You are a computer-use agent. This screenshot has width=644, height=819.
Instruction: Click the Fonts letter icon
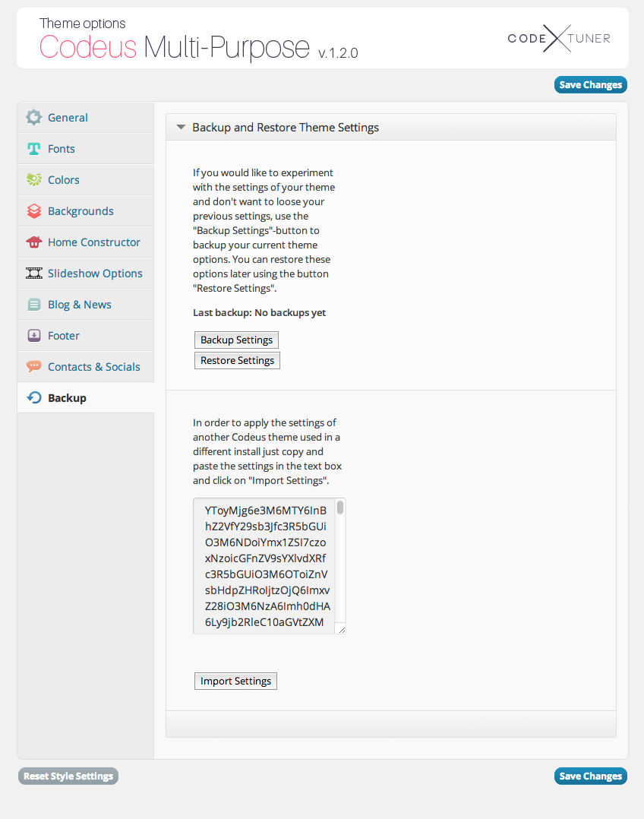click(x=33, y=148)
